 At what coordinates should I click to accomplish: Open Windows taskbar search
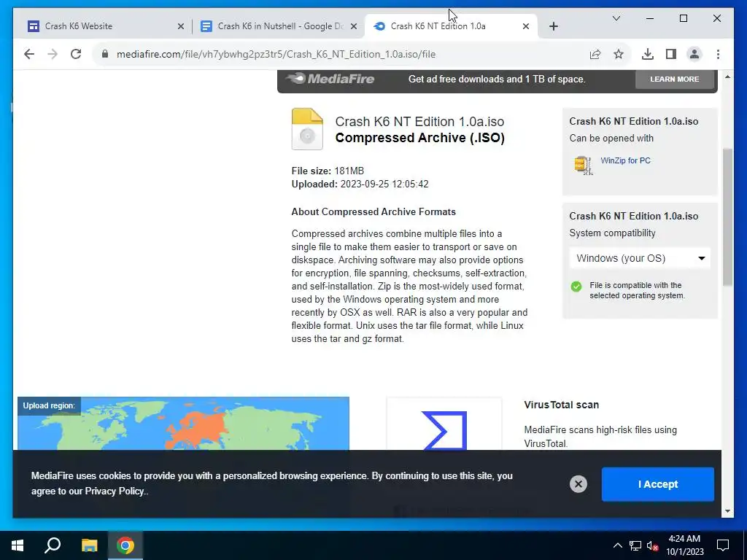53,545
